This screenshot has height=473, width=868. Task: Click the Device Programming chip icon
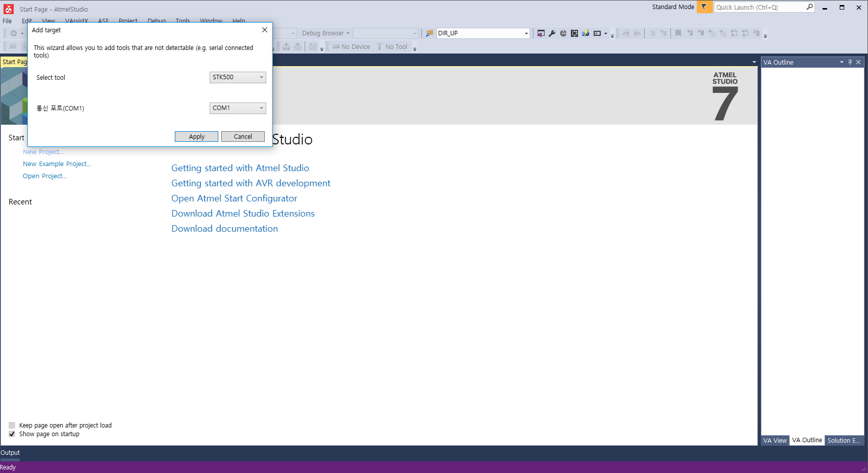(x=574, y=33)
